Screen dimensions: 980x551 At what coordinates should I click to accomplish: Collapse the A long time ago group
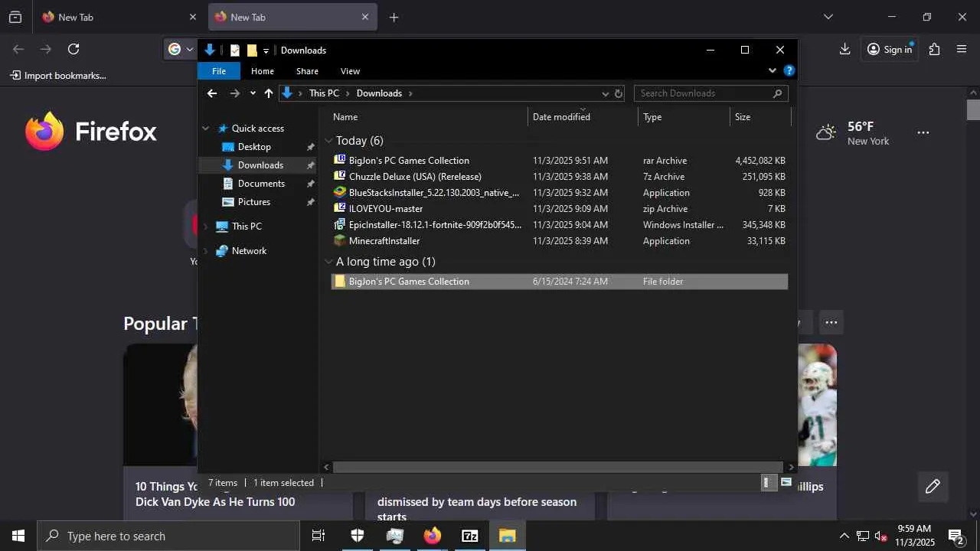328,262
